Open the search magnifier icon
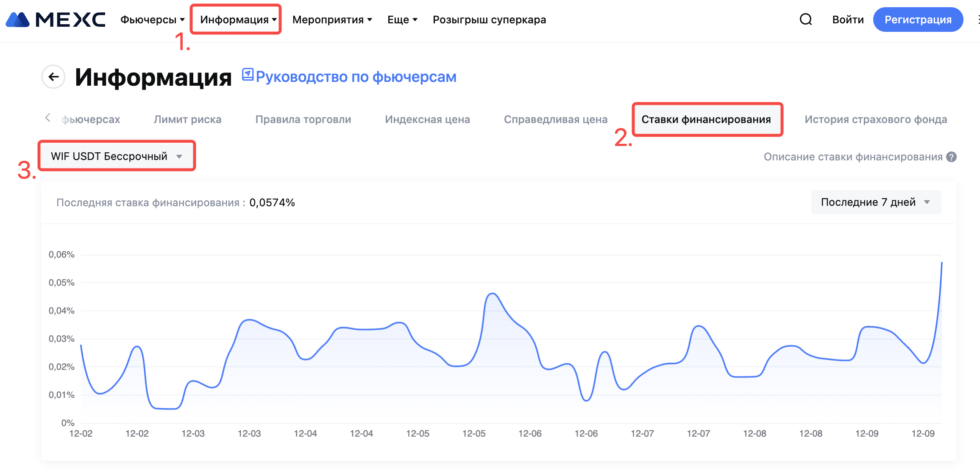The image size is (980, 471). click(x=805, y=20)
